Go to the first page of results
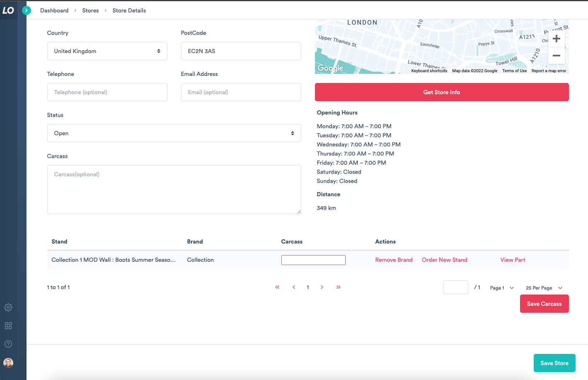This screenshot has height=380, width=588. click(x=277, y=287)
